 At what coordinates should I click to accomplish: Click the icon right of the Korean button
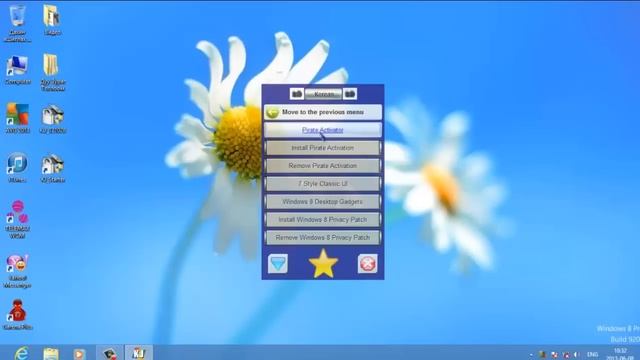coord(350,94)
